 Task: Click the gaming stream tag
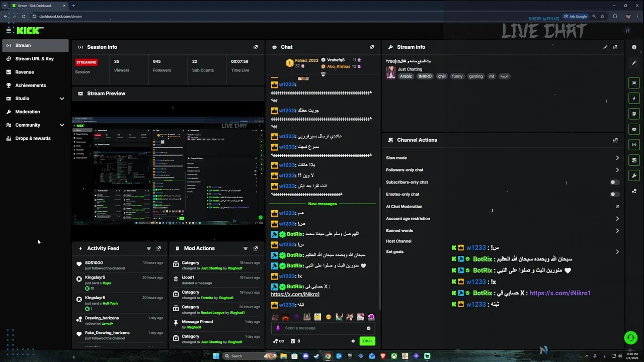(x=476, y=76)
